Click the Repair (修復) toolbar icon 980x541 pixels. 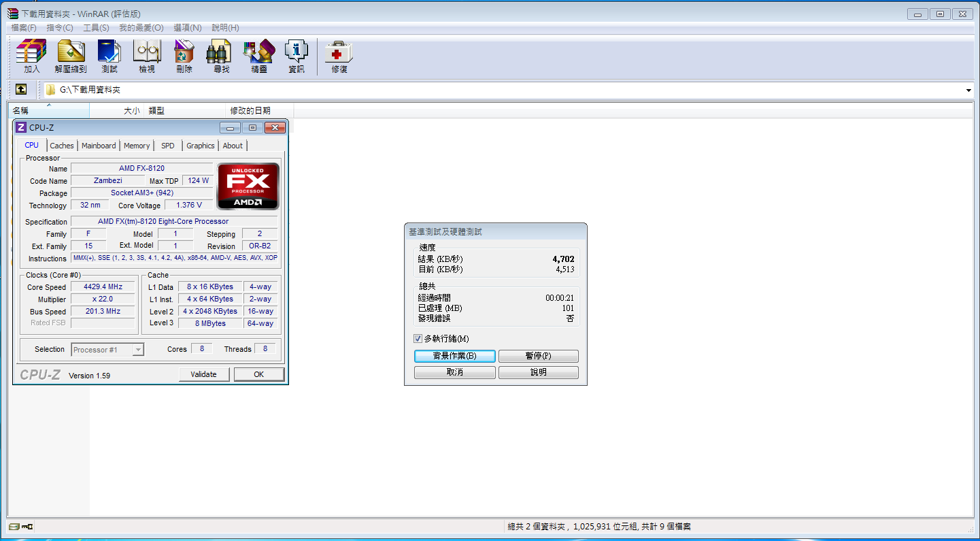[339, 56]
